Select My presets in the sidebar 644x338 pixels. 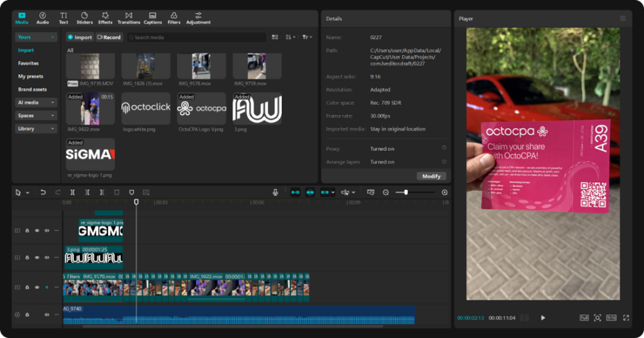(30, 76)
